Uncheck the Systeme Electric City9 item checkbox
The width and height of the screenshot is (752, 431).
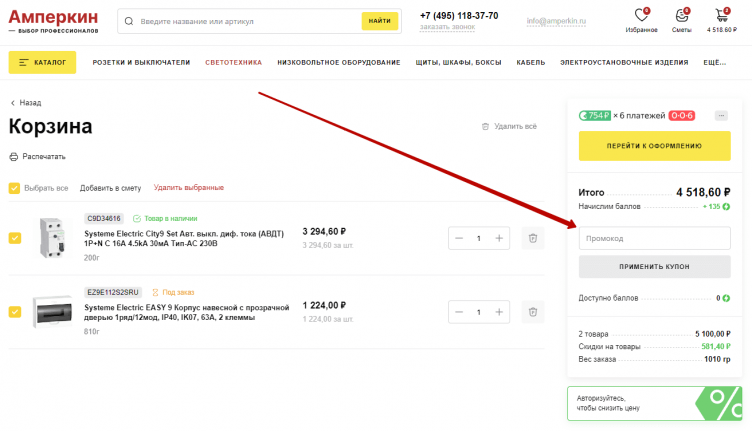[14, 238]
